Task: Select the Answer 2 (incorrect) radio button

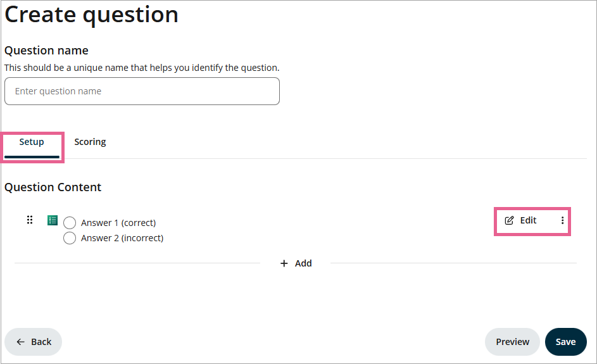Action: coord(70,238)
